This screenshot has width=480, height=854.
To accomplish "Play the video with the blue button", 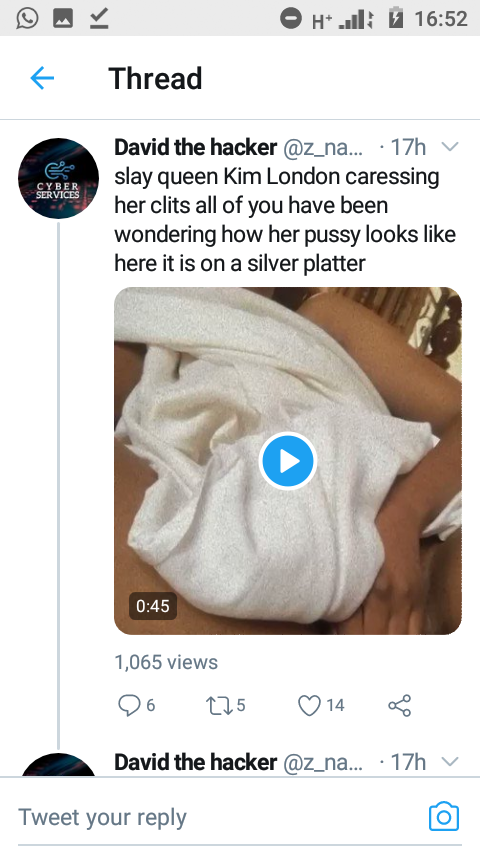I will [288, 461].
